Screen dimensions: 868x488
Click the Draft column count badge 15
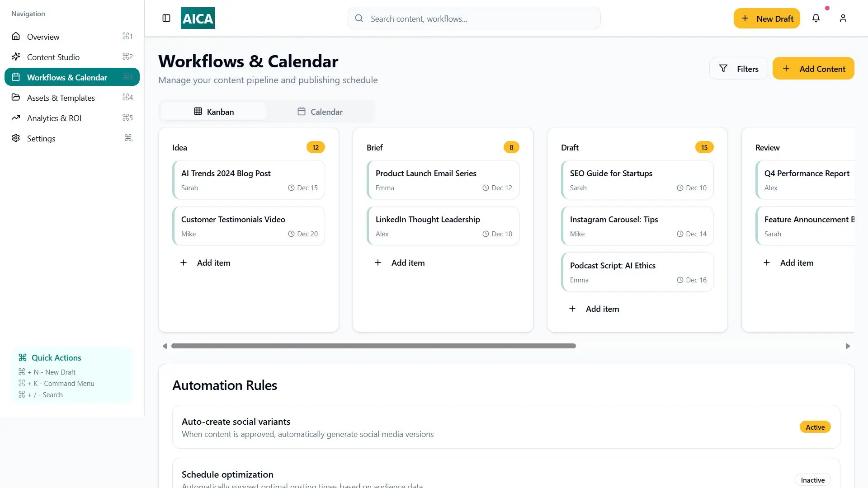pyautogui.click(x=704, y=147)
